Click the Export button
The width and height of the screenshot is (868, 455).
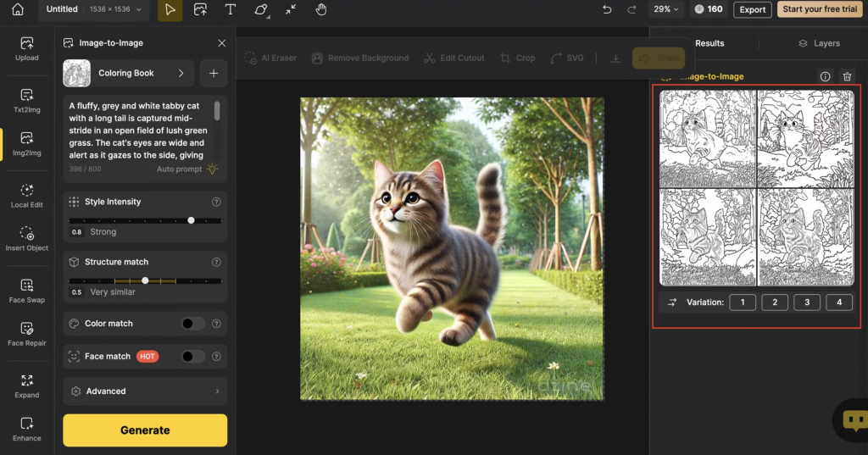[x=752, y=10]
